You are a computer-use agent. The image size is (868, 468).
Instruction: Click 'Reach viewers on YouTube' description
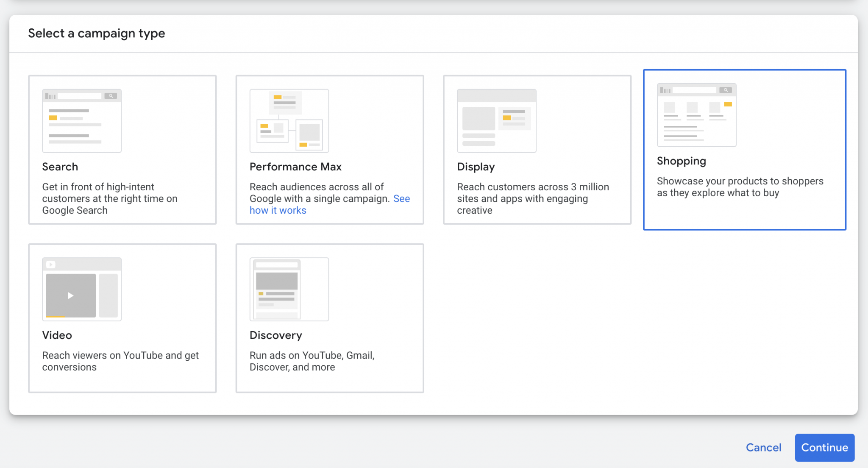120,361
